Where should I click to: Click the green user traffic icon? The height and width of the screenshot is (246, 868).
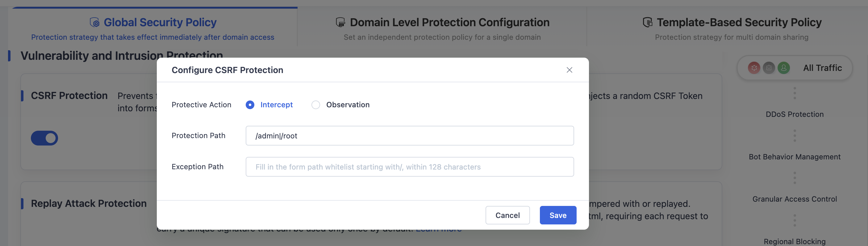pos(783,68)
